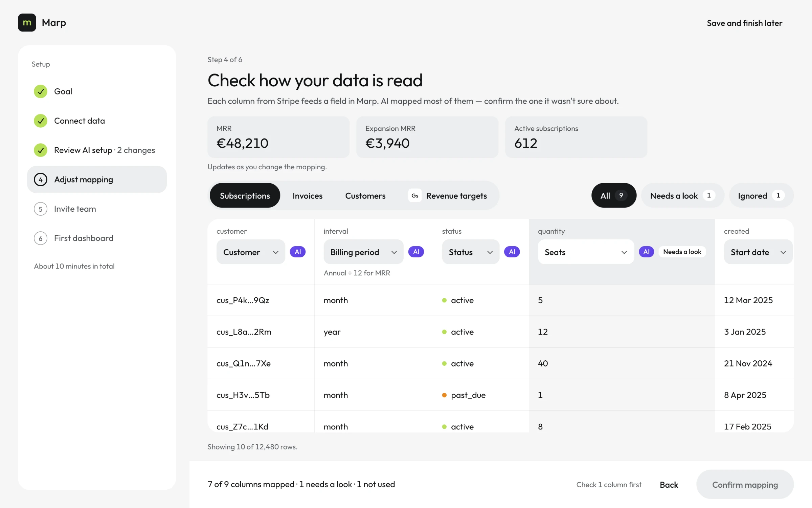The height and width of the screenshot is (508, 812).
Task: Filter by Ignored columns
Action: point(761,195)
